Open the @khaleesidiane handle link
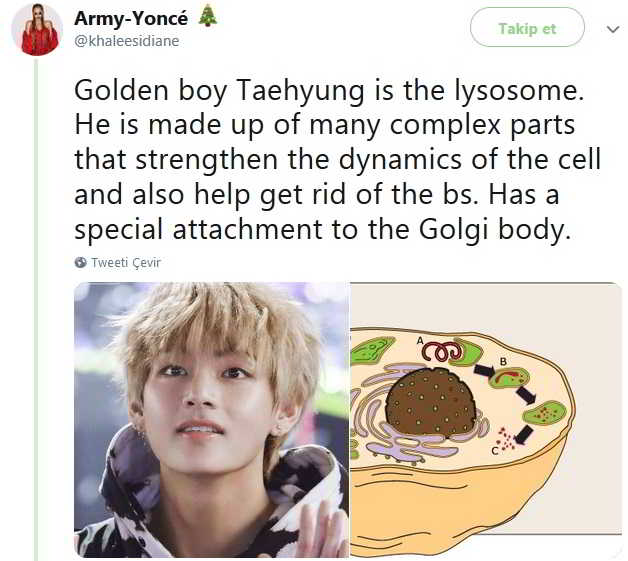This screenshot has width=628, height=561. pos(127,41)
